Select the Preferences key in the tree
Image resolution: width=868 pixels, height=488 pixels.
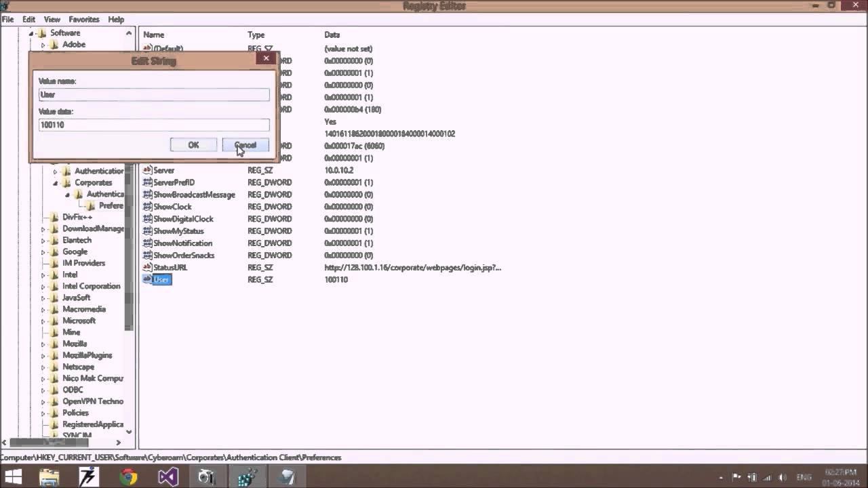111,205
